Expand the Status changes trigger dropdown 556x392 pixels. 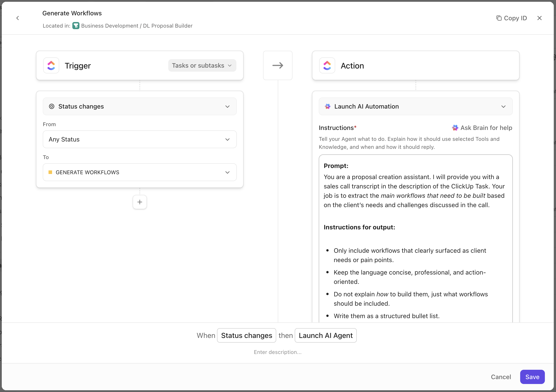[140, 107]
